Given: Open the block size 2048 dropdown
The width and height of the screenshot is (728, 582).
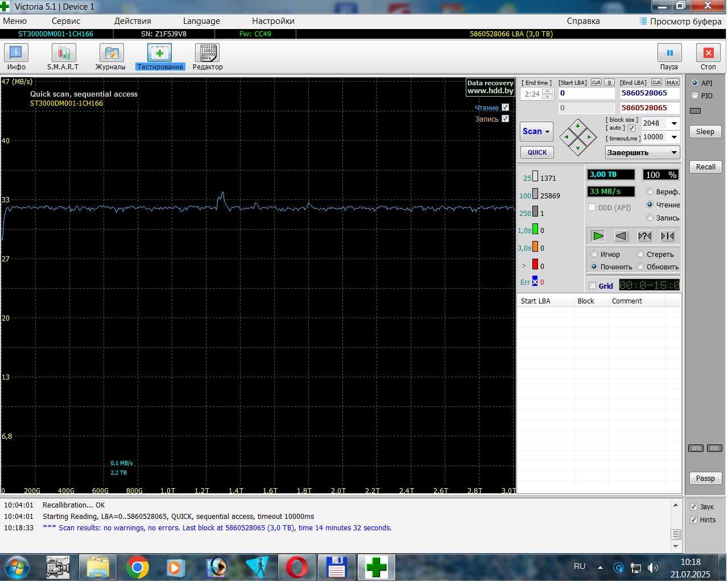Looking at the screenshot, I should point(674,123).
